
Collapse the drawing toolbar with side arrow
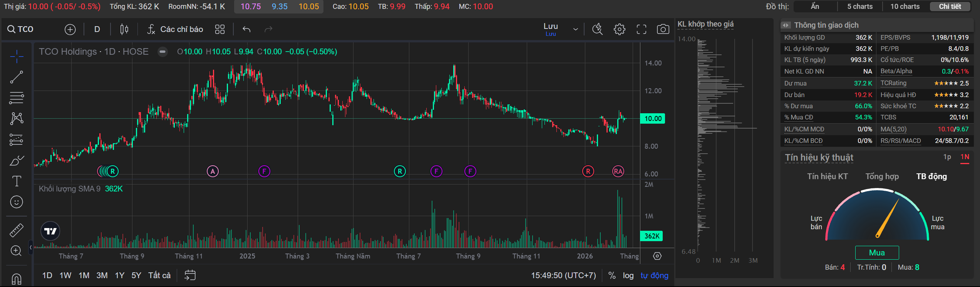[x=31, y=247]
